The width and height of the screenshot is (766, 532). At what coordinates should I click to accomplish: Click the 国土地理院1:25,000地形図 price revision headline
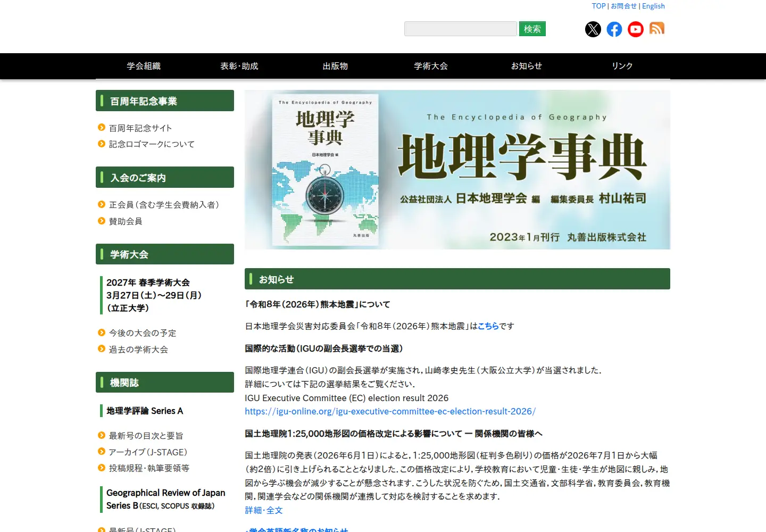coord(394,434)
